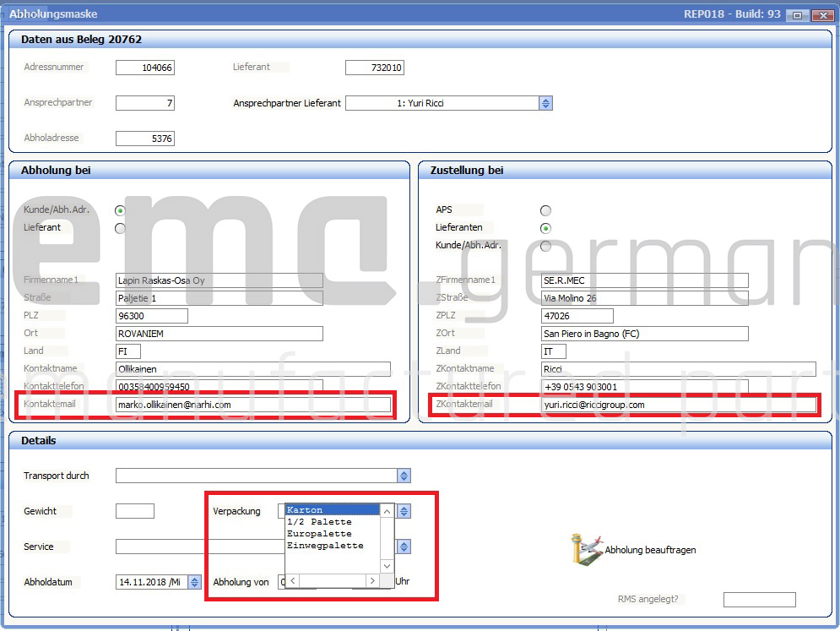Expand the Transport durch dropdown
The height and width of the screenshot is (631, 840).
tap(404, 476)
